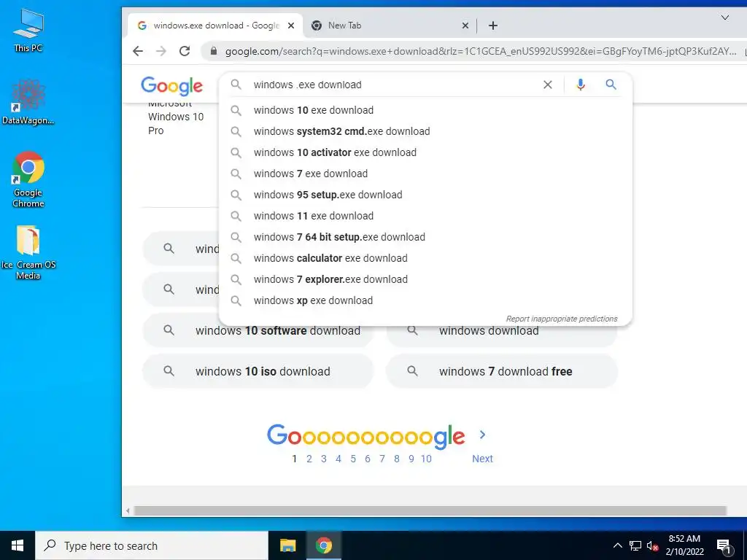This screenshot has width=747, height=560.
Task: Click the padlock icon in address bar
Action: click(x=214, y=51)
